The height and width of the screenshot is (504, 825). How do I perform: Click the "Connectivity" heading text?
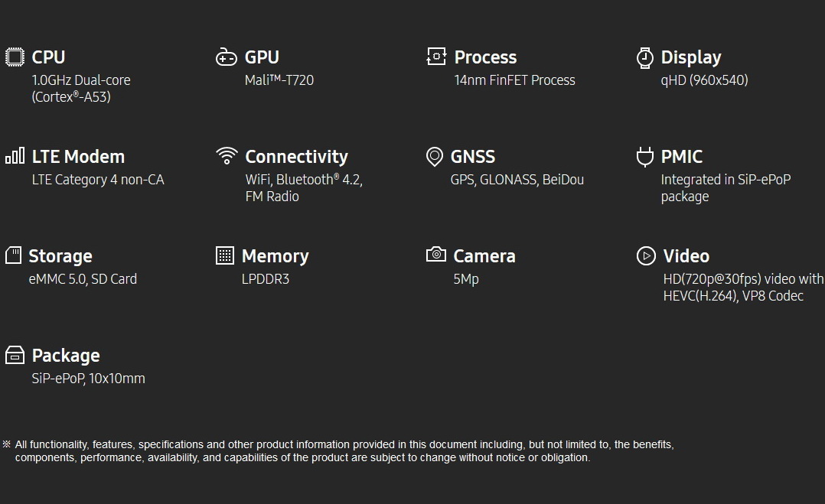coord(296,157)
